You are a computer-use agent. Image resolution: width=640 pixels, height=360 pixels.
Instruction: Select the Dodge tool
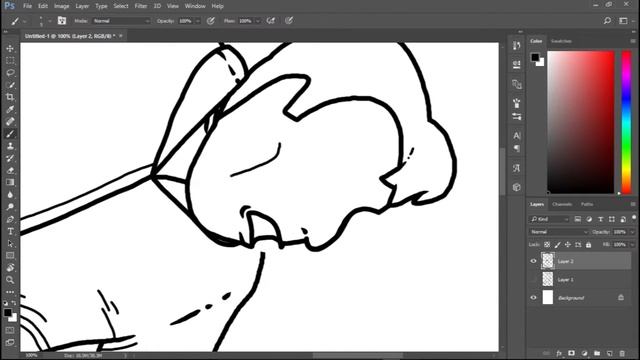[10, 207]
